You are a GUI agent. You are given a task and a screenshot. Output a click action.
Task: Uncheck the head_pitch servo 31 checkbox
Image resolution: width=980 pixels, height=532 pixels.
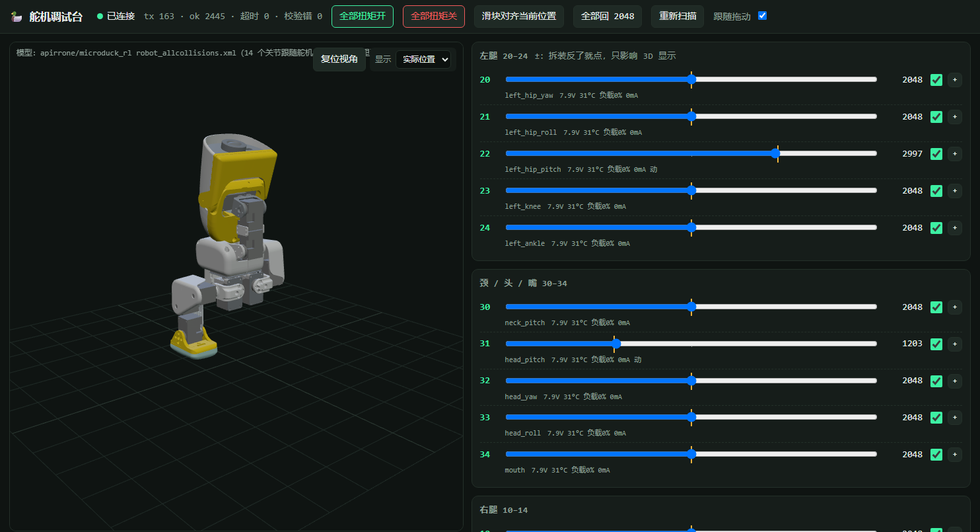[936, 344]
